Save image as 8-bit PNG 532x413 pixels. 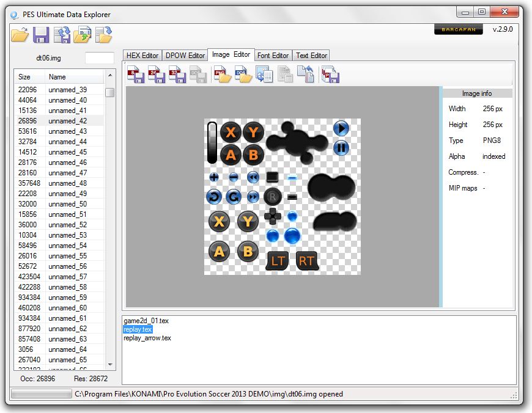136,75
